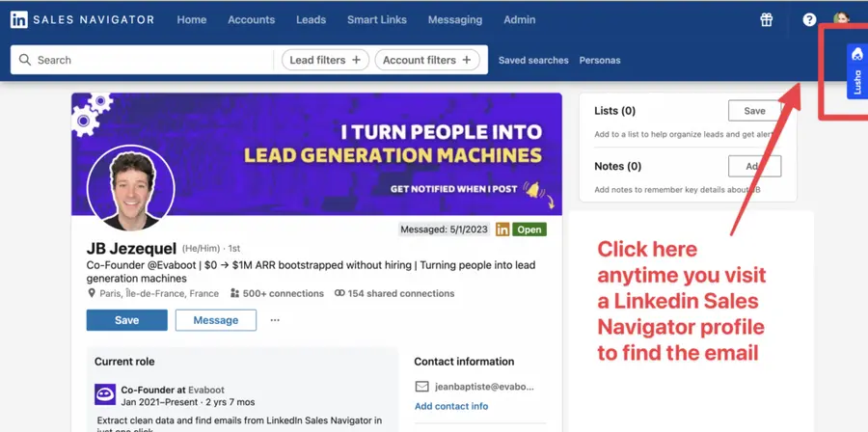
Task: Click the profile banner image
Action: pos(316,153)
